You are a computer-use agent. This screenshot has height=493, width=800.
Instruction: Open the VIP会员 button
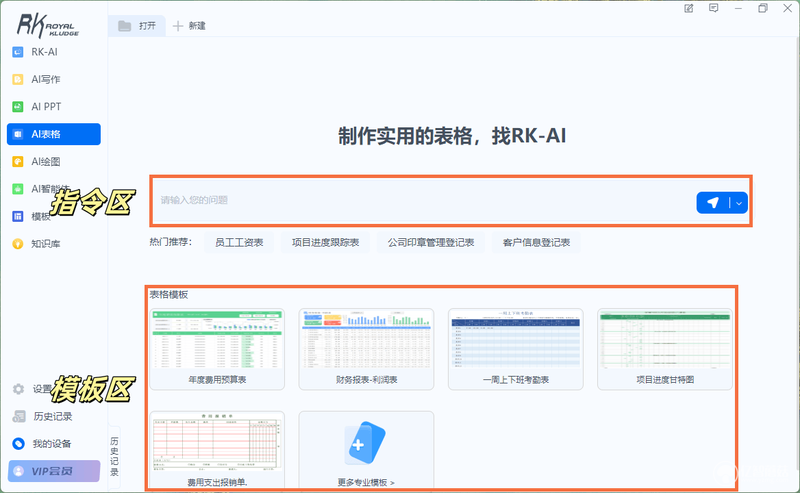pos(54,471)
